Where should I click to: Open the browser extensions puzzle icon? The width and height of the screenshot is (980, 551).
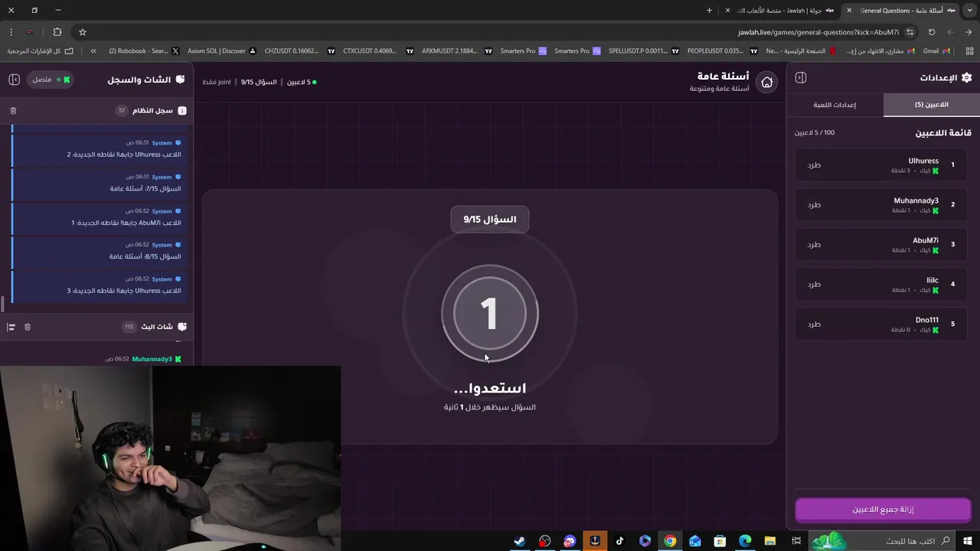[57, 32]
